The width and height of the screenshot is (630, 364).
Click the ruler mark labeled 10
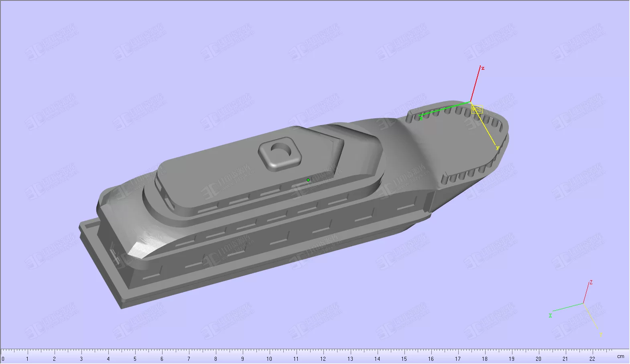(x=269, y=359)
